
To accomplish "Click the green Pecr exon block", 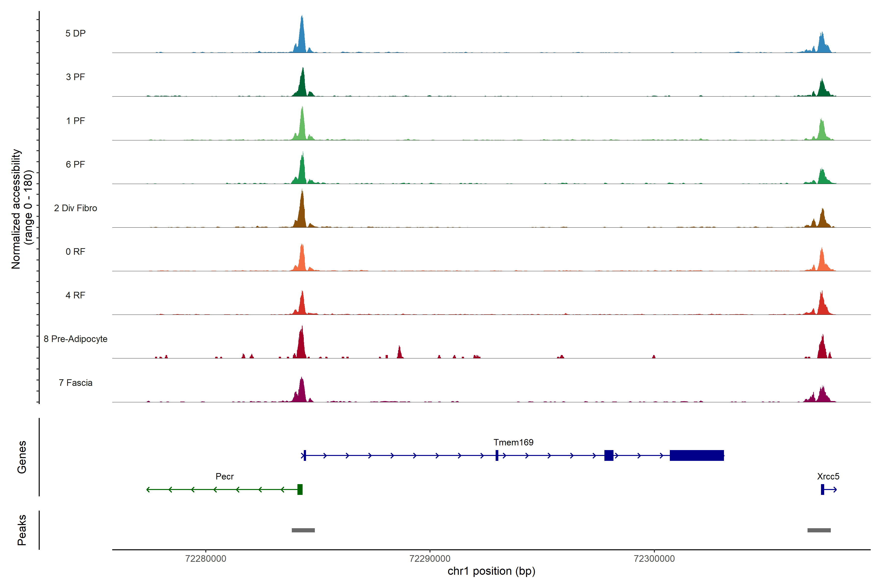I will point(300,489).
